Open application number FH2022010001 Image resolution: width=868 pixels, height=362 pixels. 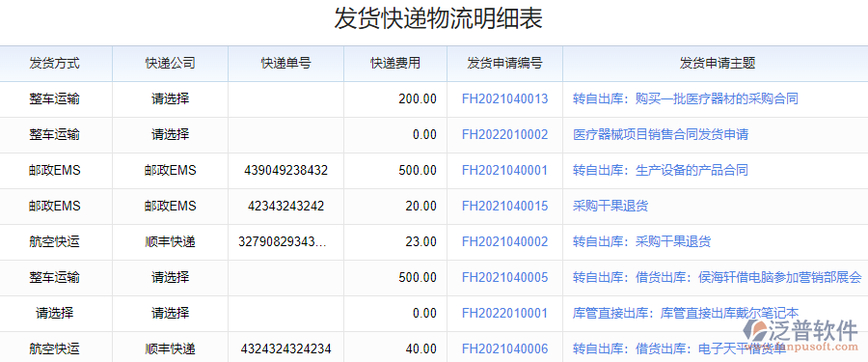pos(504,313)
